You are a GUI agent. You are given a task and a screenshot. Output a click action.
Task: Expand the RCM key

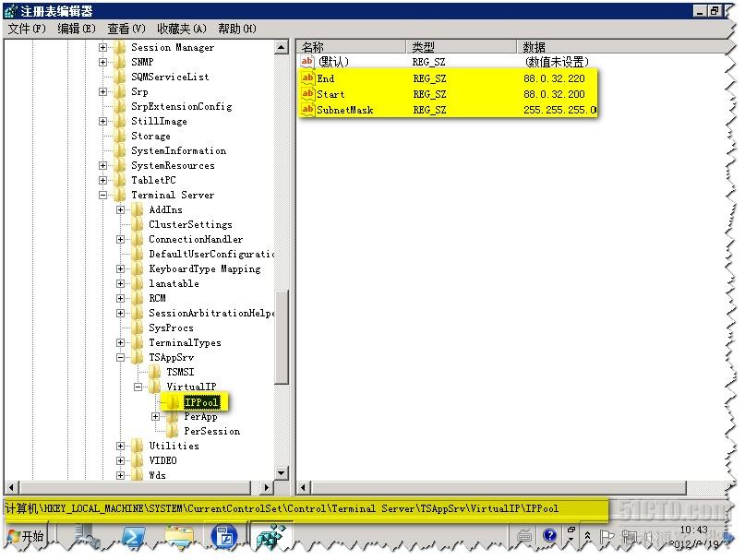120,298
